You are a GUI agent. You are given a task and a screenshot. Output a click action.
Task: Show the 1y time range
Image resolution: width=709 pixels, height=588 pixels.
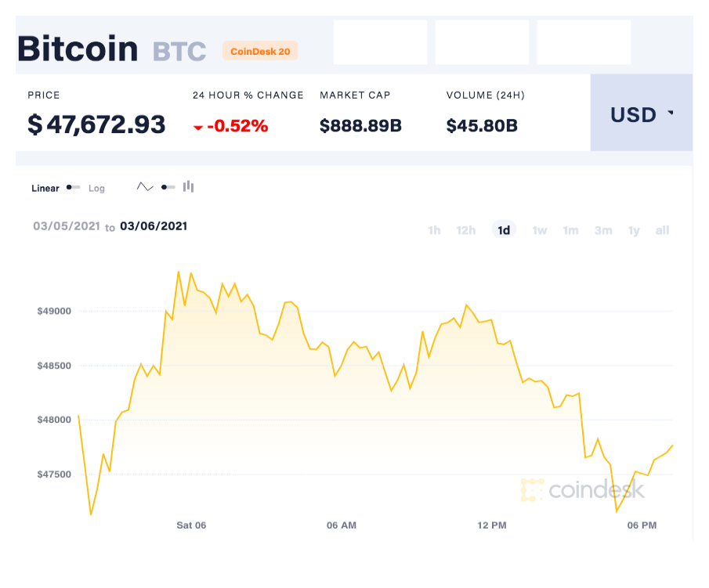[634, 230]
